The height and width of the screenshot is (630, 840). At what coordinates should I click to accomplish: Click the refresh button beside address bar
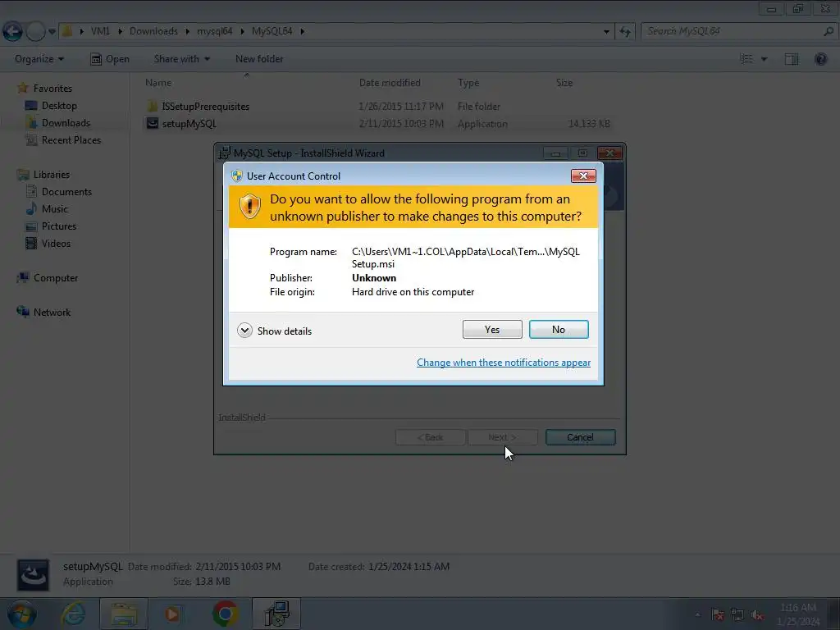tap(625, 32)
